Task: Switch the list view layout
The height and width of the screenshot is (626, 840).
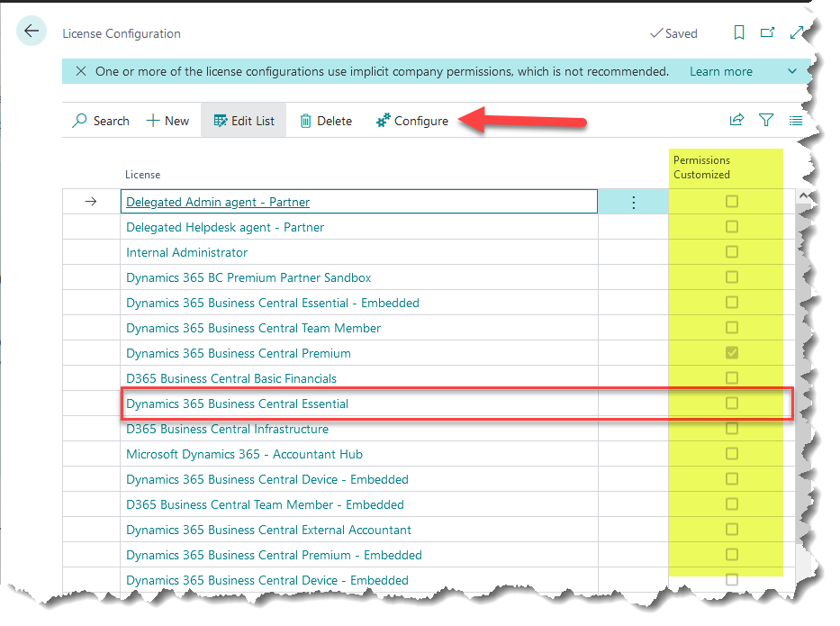Action: (796, 121)
